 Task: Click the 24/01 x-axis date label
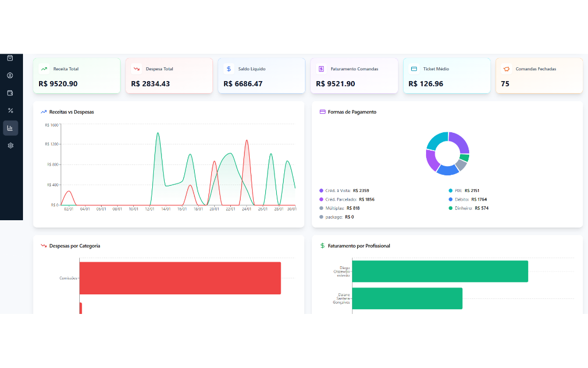pos(246,209)
